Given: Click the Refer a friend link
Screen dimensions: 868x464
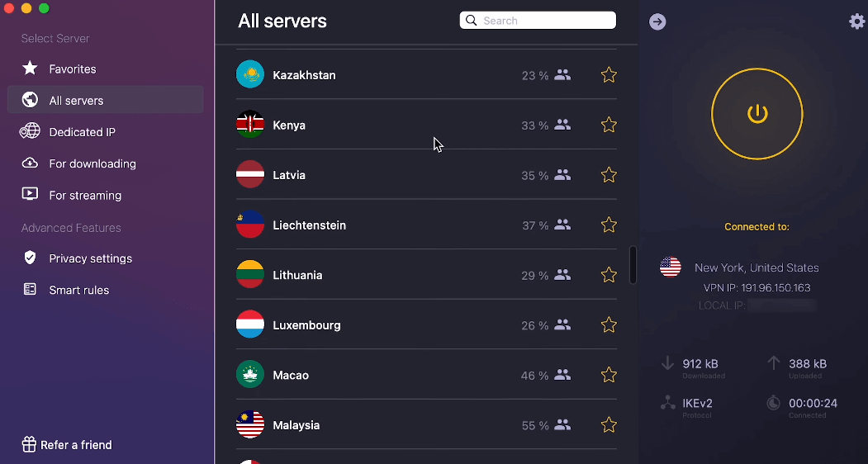Looking at the screenshot, I should (x=76, y=445).
